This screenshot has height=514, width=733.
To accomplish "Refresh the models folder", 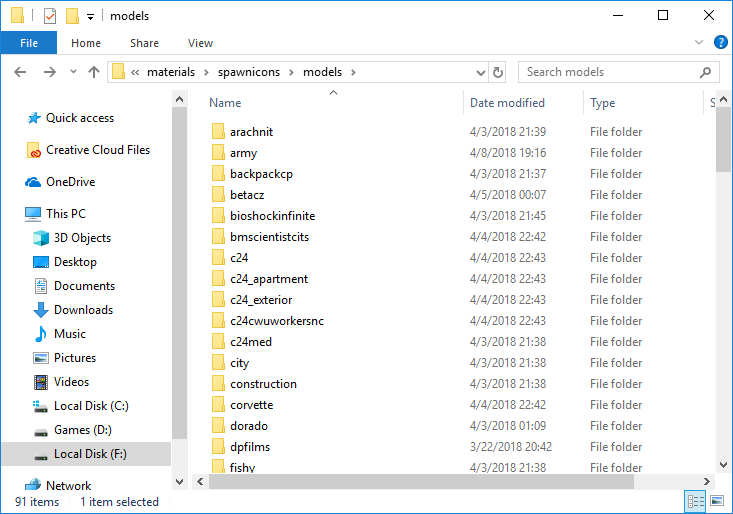I will tap(497, 72).
